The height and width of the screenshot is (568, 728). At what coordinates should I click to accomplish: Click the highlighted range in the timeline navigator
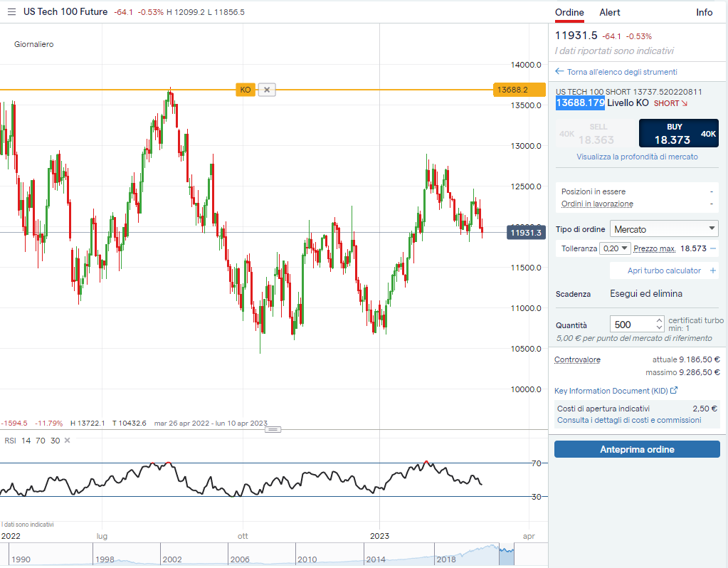(x=506, y=555)
